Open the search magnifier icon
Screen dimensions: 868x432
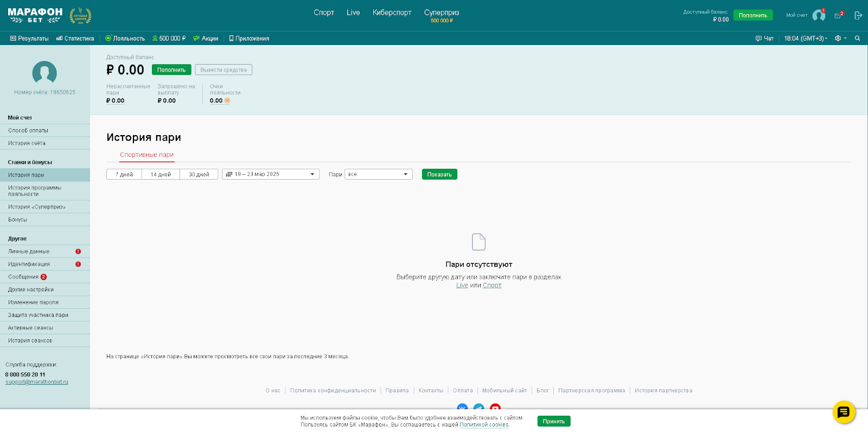click(x=857, y=39)
